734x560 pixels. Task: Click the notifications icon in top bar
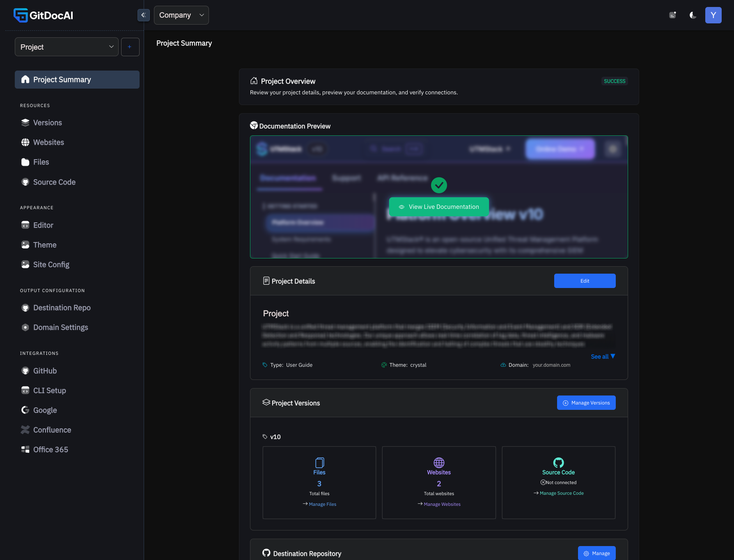(x=672, y=15)
